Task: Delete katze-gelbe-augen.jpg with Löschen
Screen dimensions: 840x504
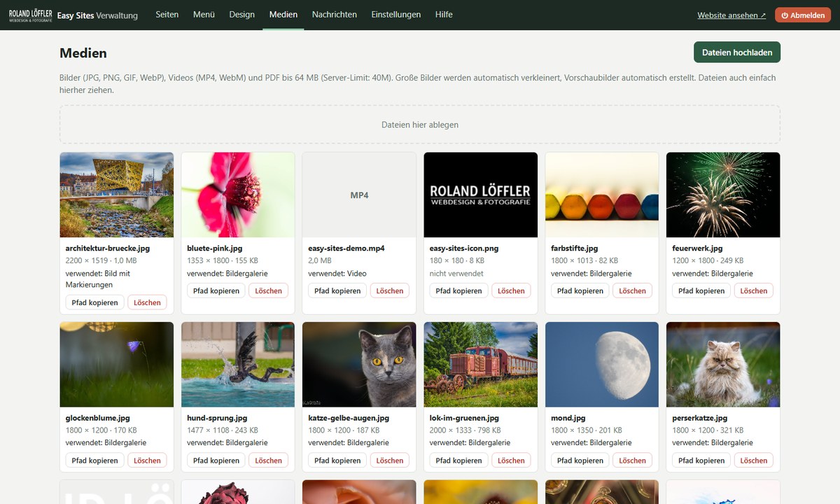Action: click(390, 460)
